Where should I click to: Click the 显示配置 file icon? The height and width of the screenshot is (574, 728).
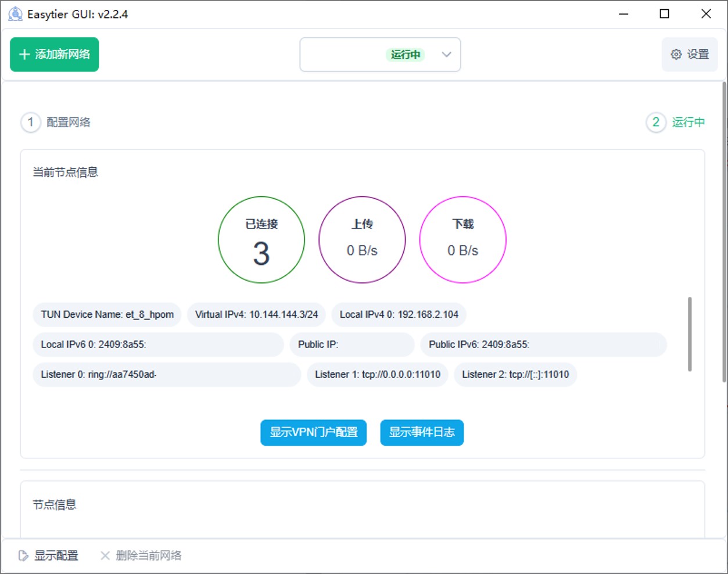tap(23, 556)
